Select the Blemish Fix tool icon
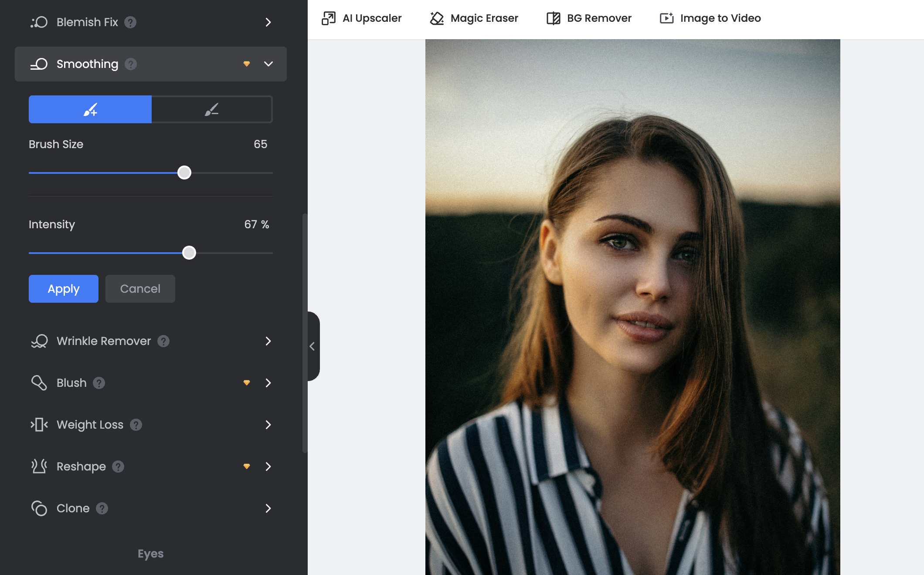This screenshot has width=924, height=575. point(40,22)
